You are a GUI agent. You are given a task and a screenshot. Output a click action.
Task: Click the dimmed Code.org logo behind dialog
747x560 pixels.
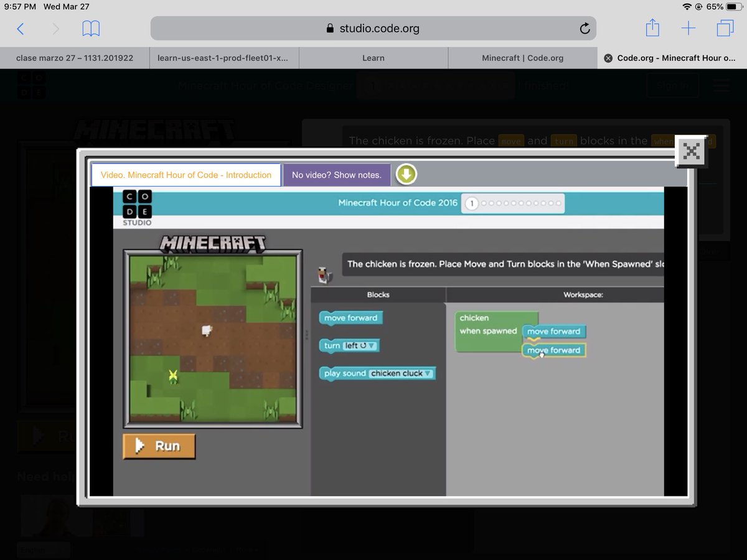pyautogui.click(x=31, y=85)
